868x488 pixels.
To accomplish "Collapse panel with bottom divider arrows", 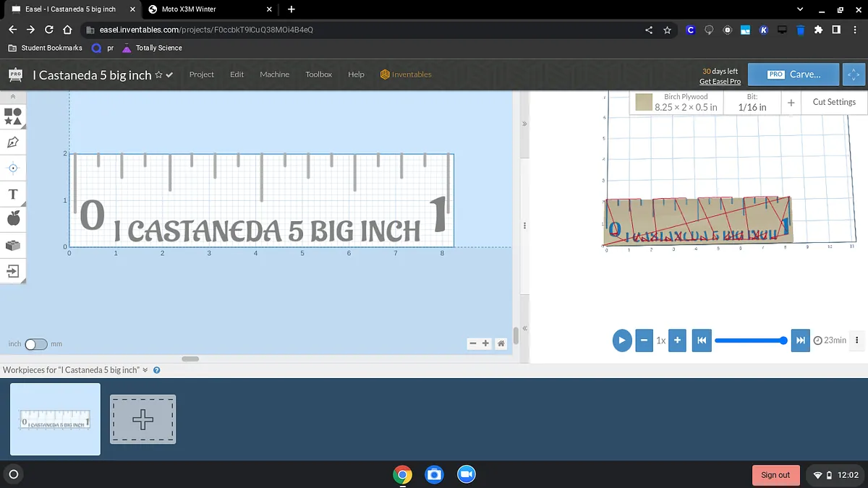I will tap(524, 328).
